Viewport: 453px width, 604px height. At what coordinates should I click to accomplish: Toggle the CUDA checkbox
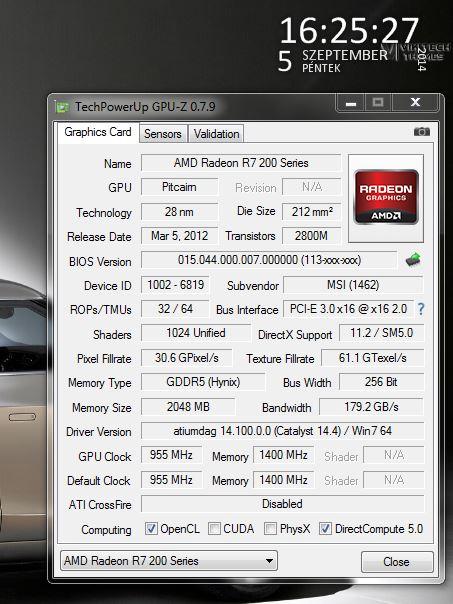tap(214, 528)
